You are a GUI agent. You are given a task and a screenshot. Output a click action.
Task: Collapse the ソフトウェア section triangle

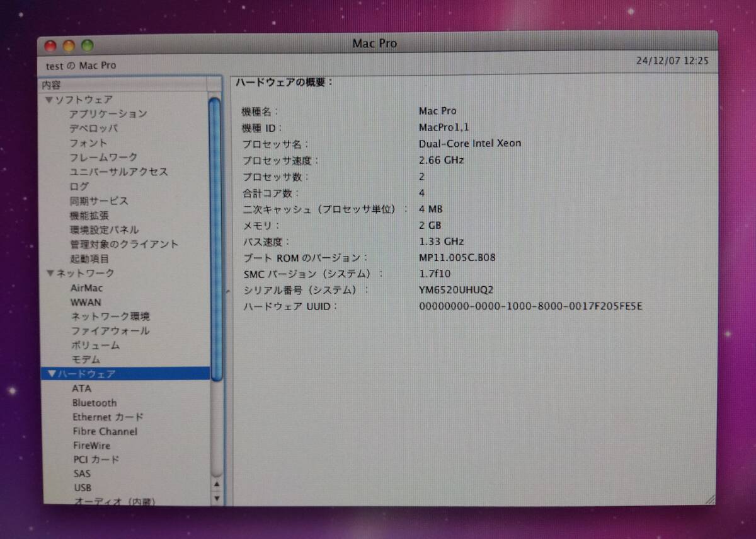(x=49, y=100)
